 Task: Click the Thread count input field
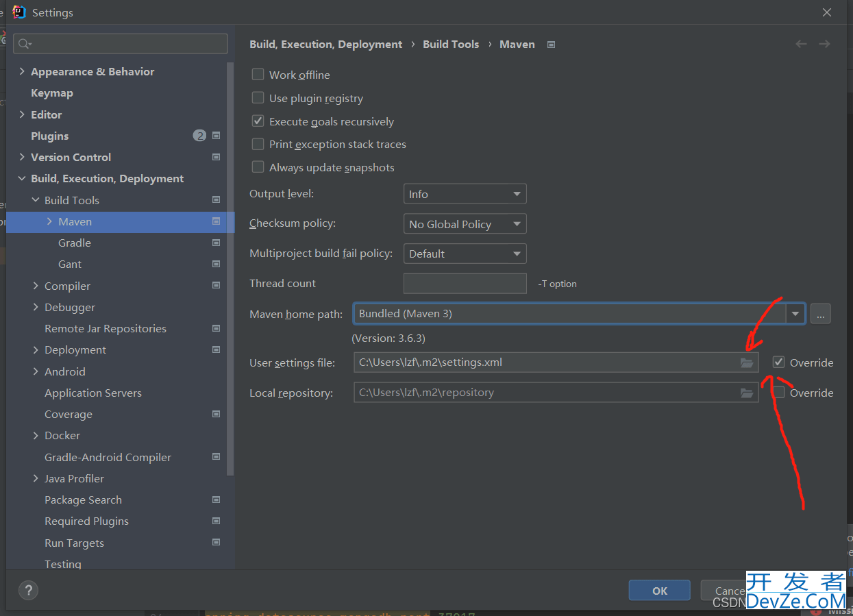tap(465, 284)
